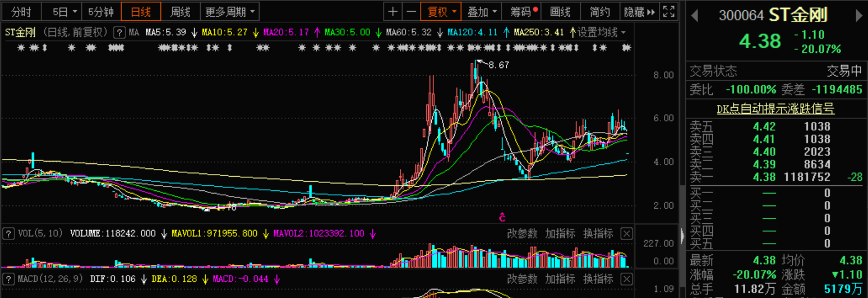868x298 pixels.
Task: Open the 5日 dropdown arrow
Action: [x=76, y=12]
